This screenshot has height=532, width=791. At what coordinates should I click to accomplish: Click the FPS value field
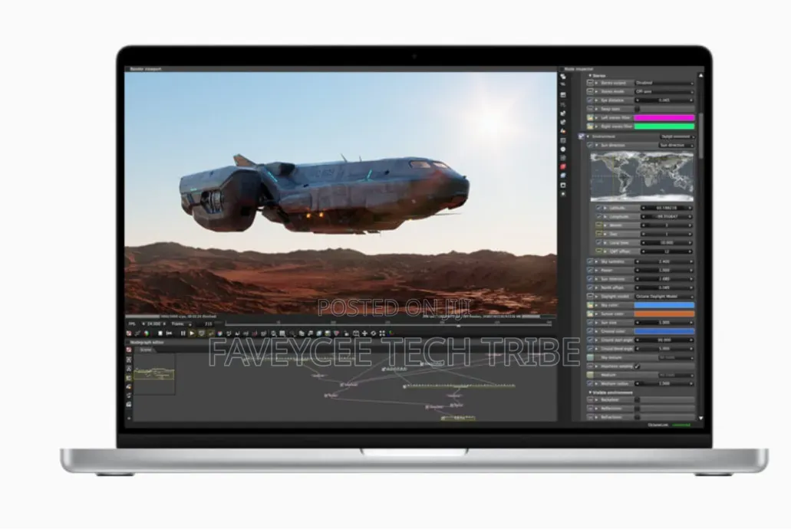tap(154, 323)
